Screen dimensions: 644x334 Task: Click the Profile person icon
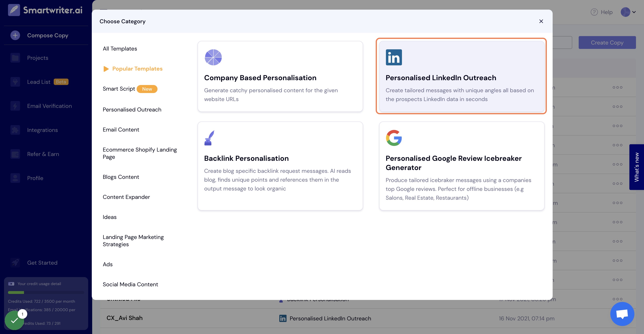click(x=15, y=178)
